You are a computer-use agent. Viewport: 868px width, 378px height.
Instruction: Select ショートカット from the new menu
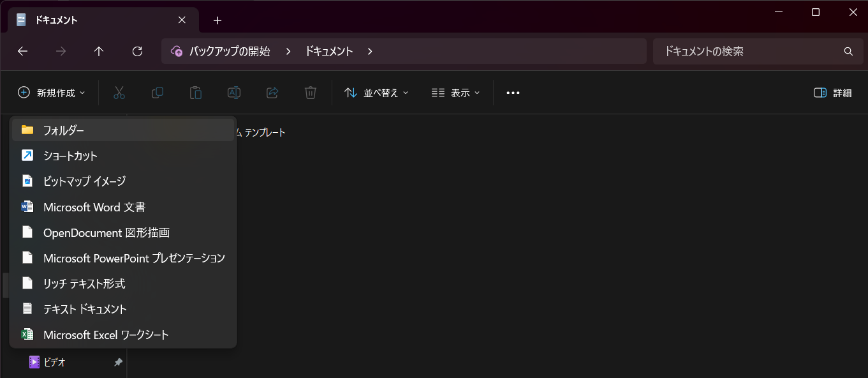(x=123, y=156)
